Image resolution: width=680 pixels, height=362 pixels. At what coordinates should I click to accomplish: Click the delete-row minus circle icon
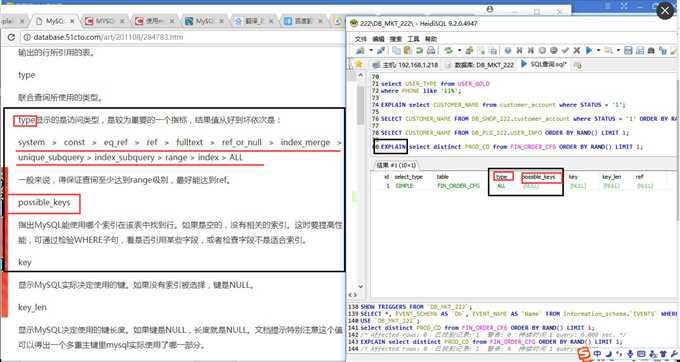point(553,51)
